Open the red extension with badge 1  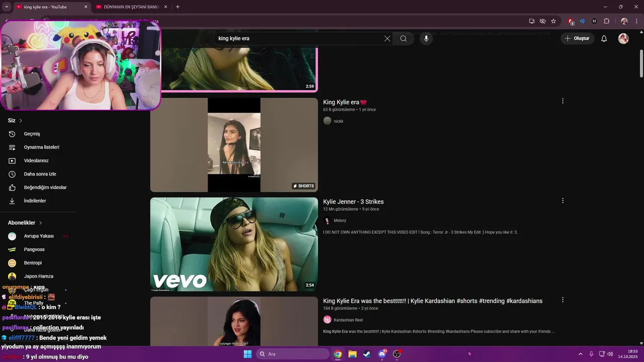[x=571, y=21]
